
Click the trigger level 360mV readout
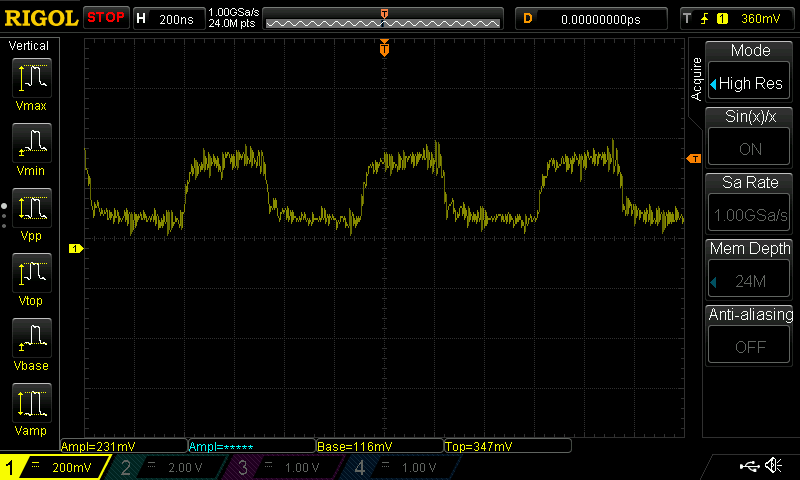coord(760,19)
